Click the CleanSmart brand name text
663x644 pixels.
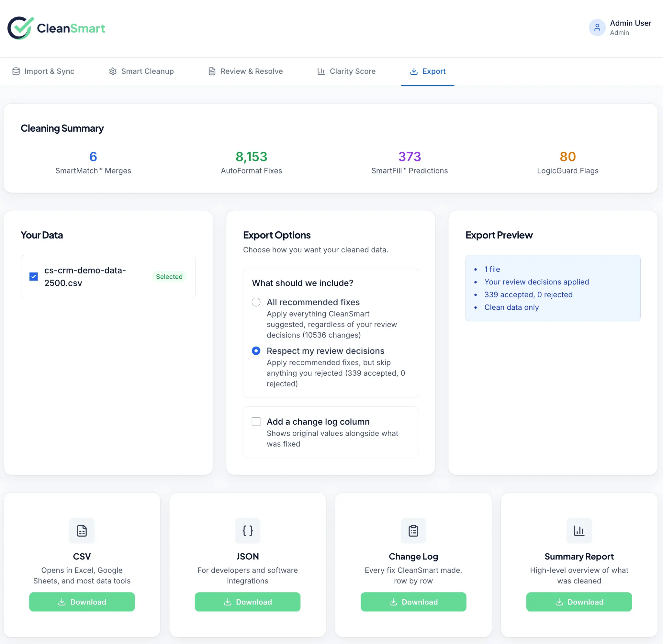71,28
